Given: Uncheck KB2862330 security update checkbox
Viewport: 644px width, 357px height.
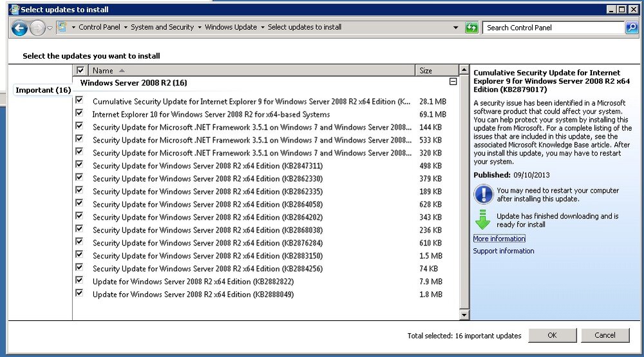Looking at the screenshot, I should (79, 177).
